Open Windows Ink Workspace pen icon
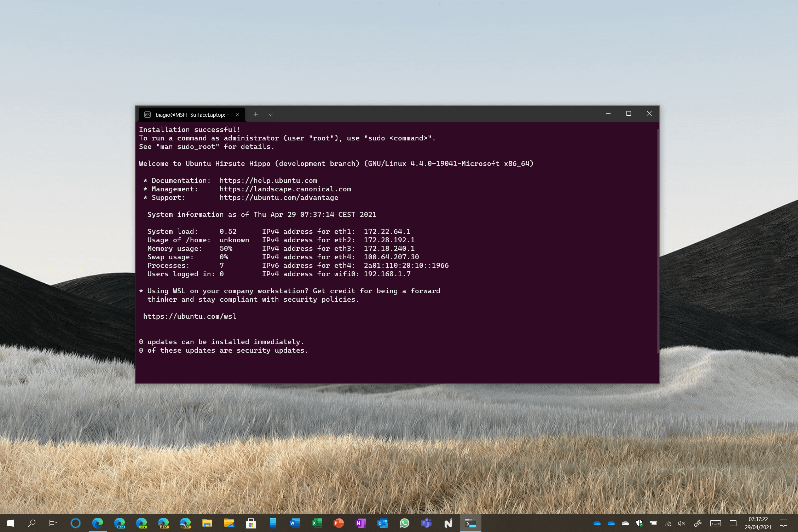The width and height of the screenshot is (798, 532). click(x=698, y=523)
